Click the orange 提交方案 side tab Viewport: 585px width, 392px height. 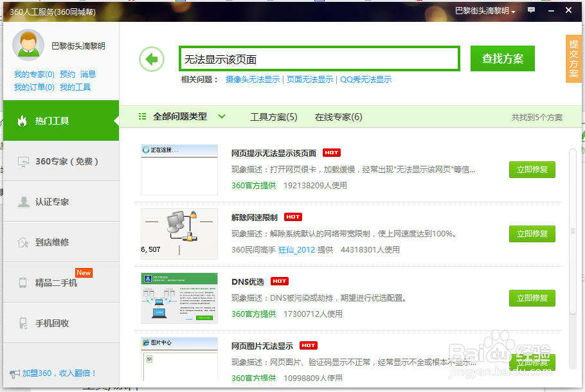click(x=573, y=58)
